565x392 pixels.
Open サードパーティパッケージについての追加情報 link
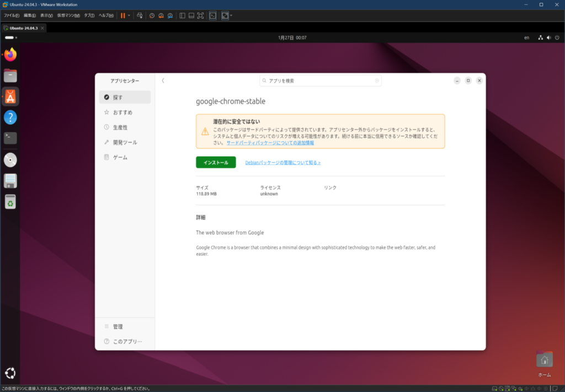270,143
